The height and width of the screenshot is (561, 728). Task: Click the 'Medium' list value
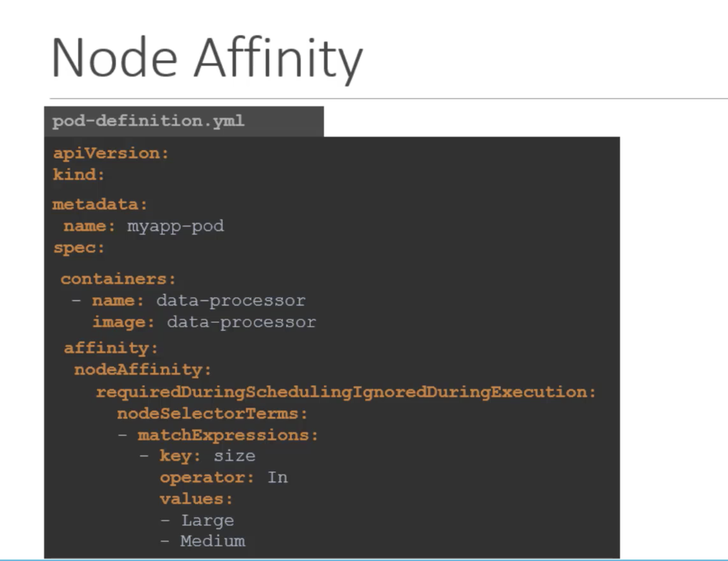tap(213, 541)
